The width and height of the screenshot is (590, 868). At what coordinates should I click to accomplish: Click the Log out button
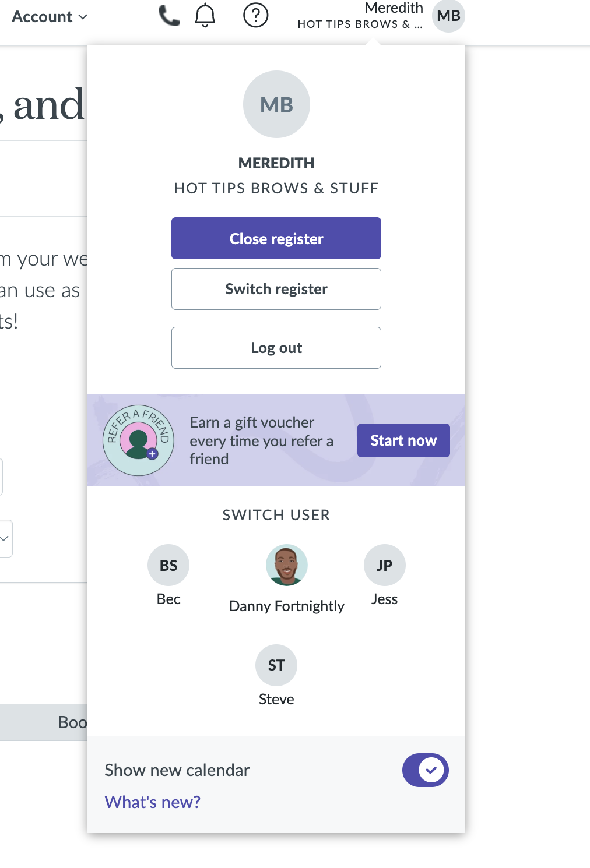click(276, 348)
